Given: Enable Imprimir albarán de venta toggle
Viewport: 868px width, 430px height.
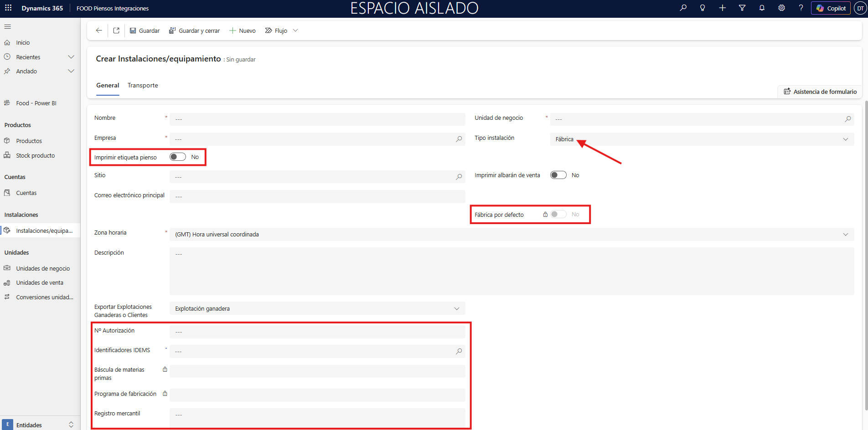Looking at the screenshot, I should tap(558, 175).
